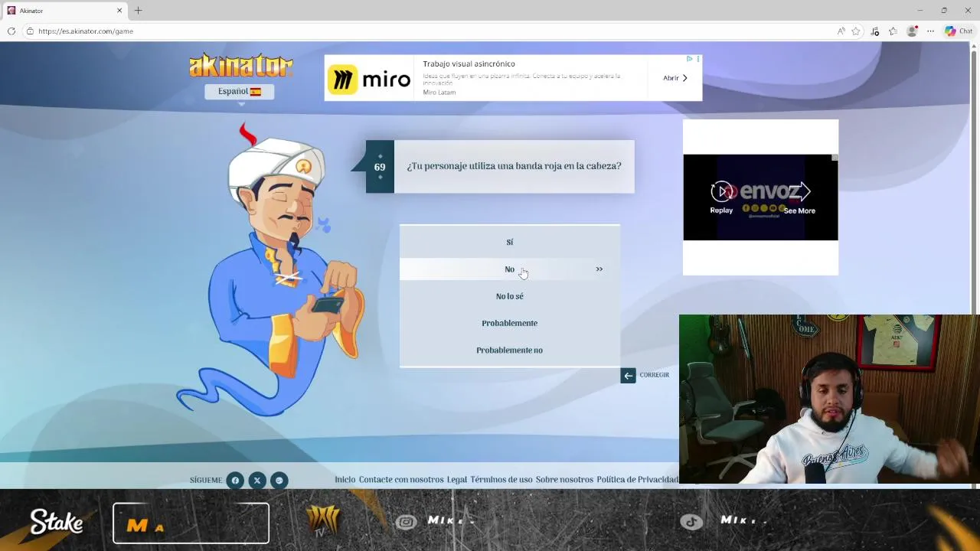The height and width of the screenshot is (551, 980).
Task: Open the Settings and more menu
Action: point(930,31)
